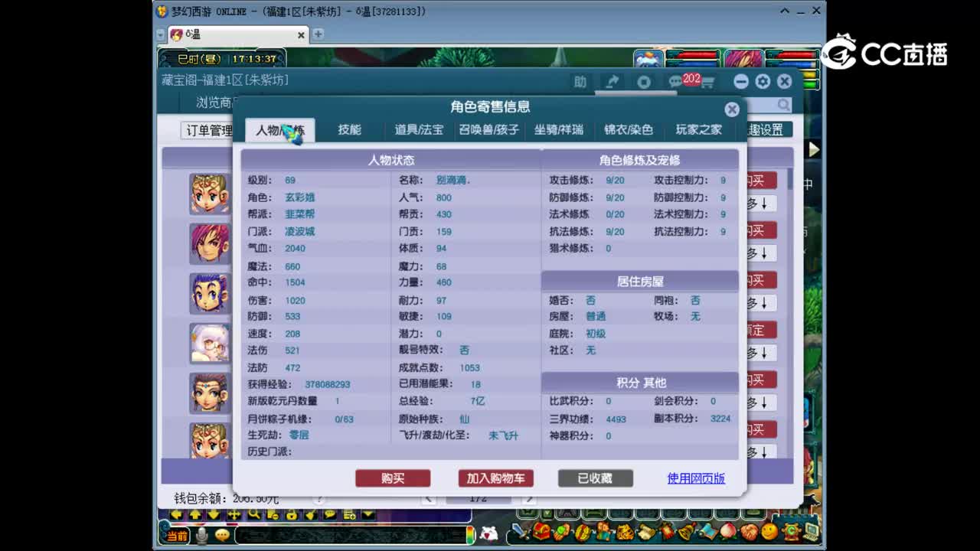The width and height of the screenshot is (980, 551).
Task: Switch to the 道具/法宝 tab
Action: click(x=419, y=130)
